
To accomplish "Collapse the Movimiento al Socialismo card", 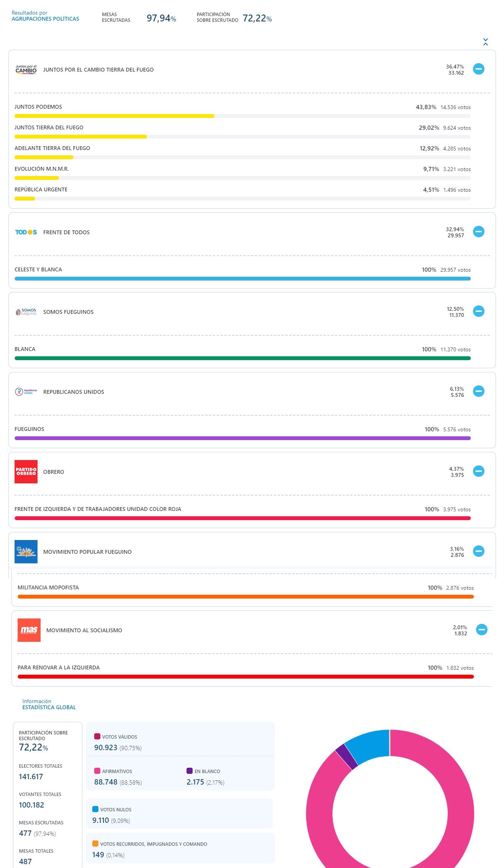I will point(481,630).
